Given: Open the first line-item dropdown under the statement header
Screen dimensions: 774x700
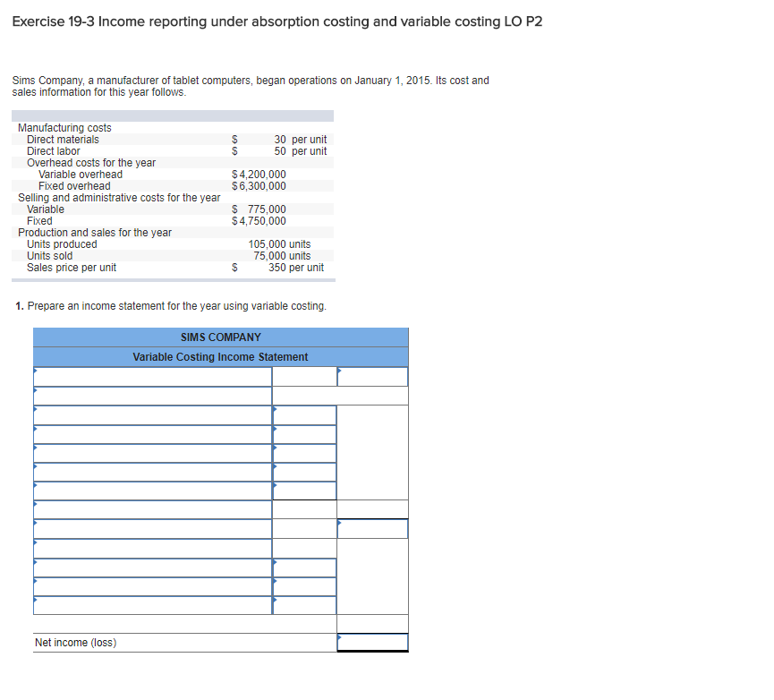Looking at the screenshot, I should click(x=152, y=376).
